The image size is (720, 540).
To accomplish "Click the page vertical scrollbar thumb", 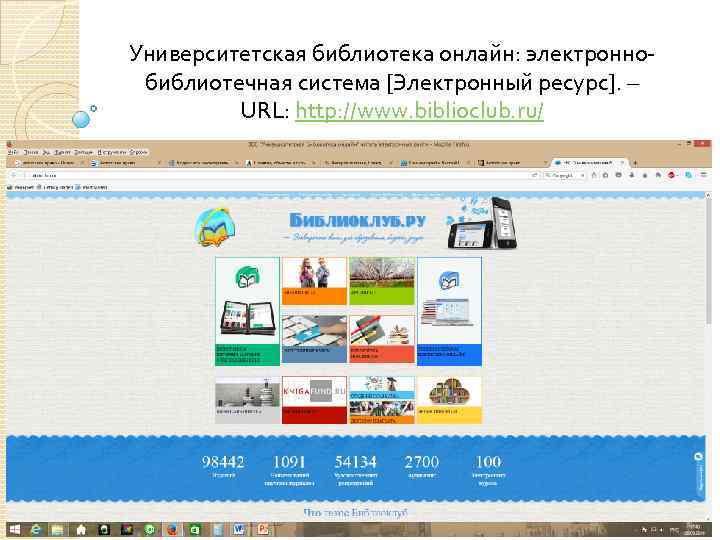I will pyautogui.click(x=708, y=262).
